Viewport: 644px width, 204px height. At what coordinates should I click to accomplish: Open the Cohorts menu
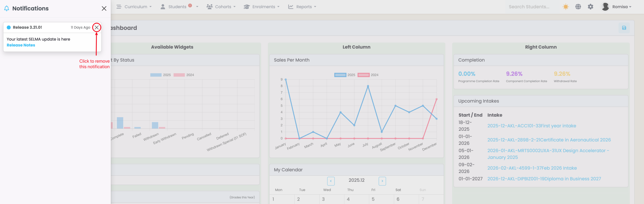click(x=221, y=7)
